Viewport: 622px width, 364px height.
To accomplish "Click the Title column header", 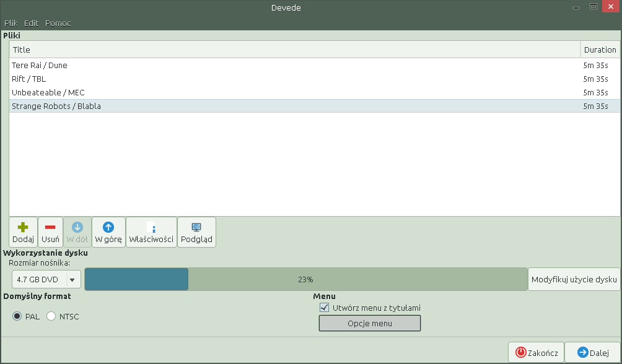I will [x=295, y=50].
